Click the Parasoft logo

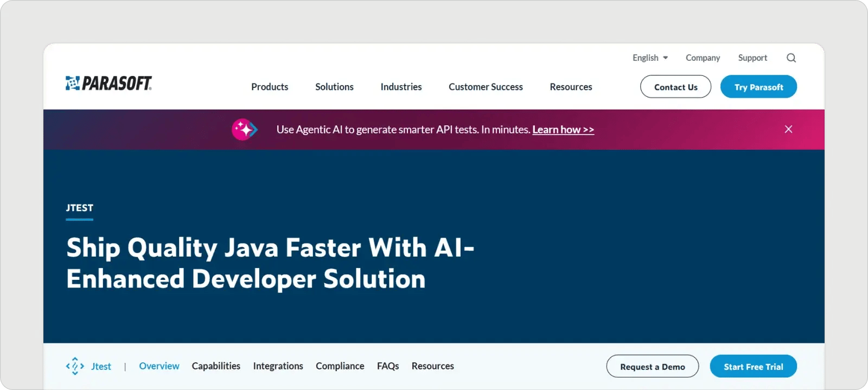pos(108,84)
